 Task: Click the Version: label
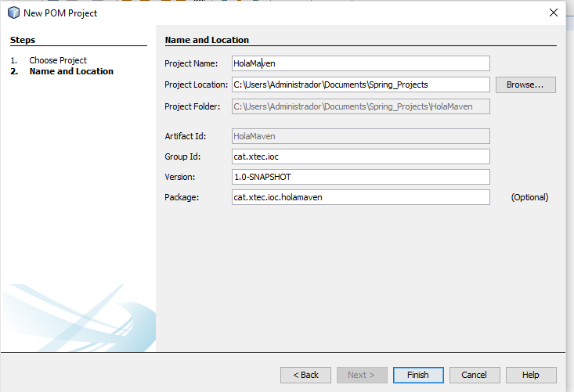coord(180,177)
